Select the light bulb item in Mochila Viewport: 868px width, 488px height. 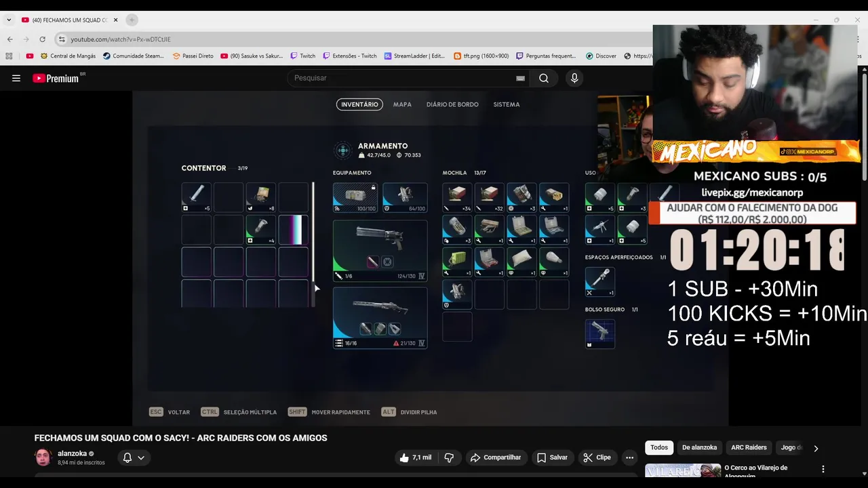(x=554, y=262)
